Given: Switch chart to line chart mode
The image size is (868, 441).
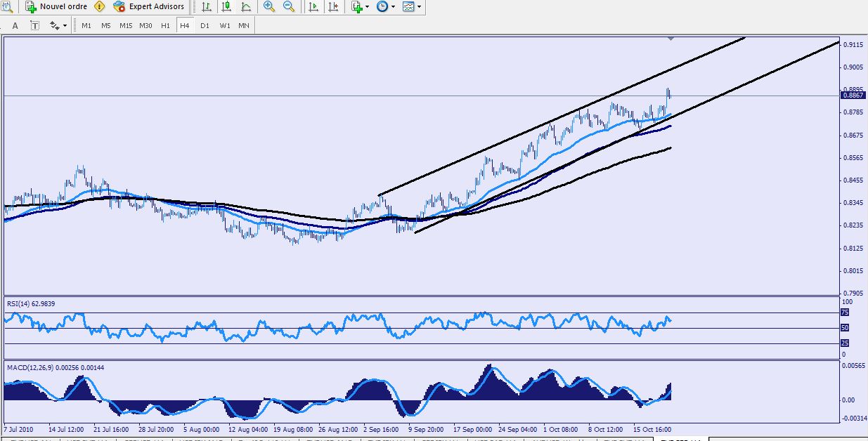Looking at the screenshot, I should click(246, 6).
